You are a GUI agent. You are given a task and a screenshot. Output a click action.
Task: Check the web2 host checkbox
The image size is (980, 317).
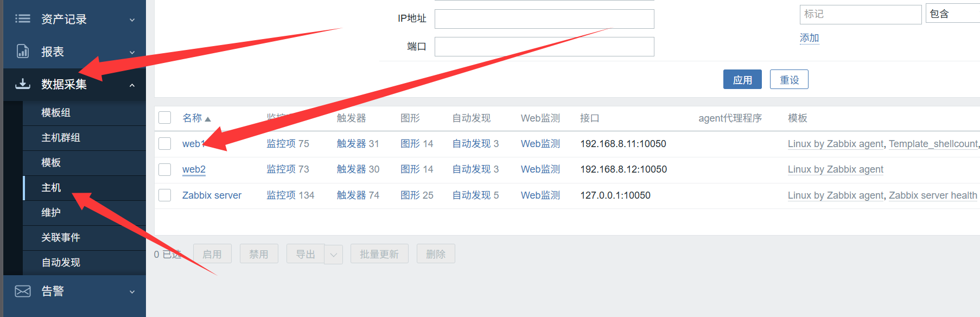(x=165, y=169)
